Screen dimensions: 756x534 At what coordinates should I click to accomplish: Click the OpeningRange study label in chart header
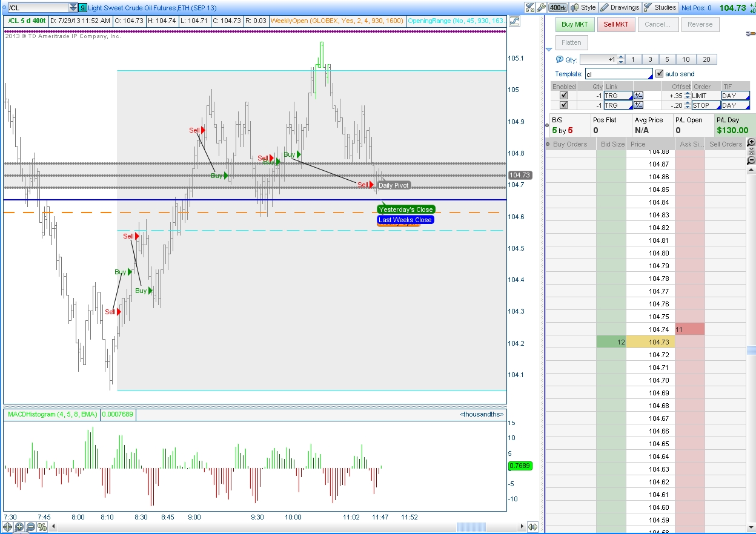457,21
